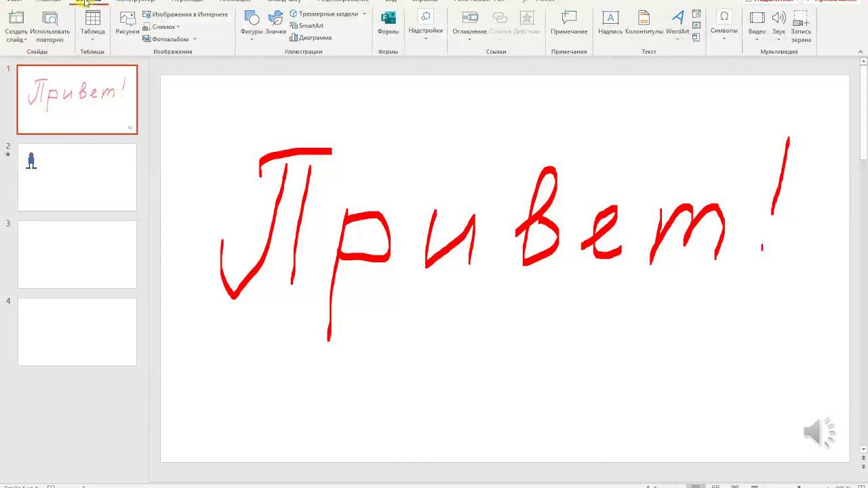Switch to Reading view in status bar
This screenshot has height=488, width=868.
[735, 486]
